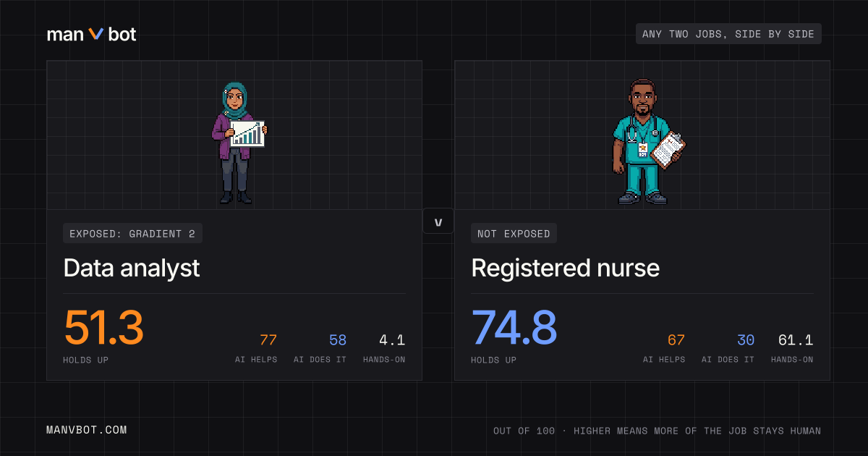Click the data analyst pixel character
Screen dimensions: 868x456
(x=239, y=143)
